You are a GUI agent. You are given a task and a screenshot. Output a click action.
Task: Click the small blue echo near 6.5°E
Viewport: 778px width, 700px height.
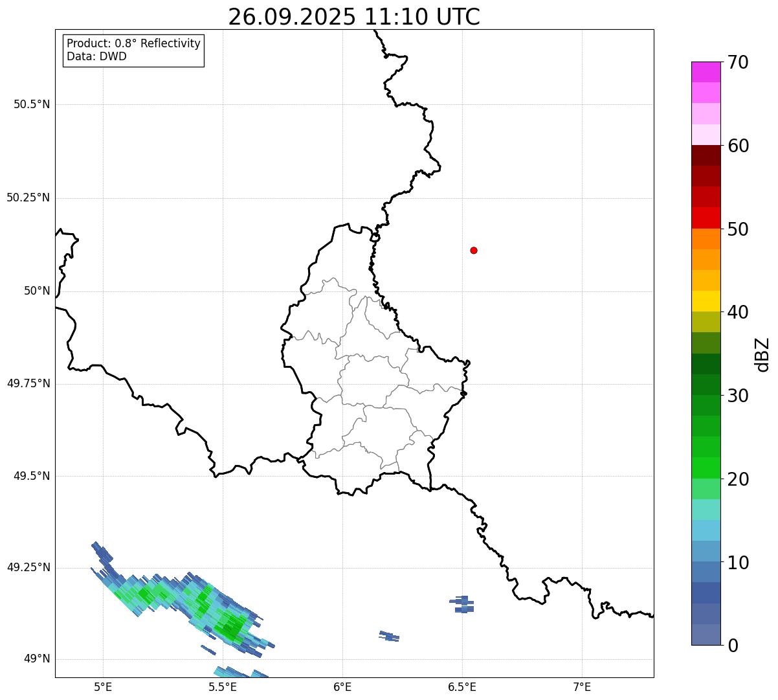[462, 604]
